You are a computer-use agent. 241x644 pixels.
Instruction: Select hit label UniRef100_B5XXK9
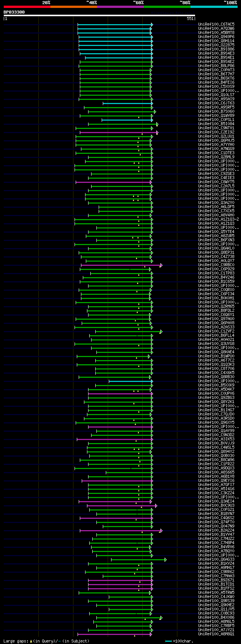(216, 385)
